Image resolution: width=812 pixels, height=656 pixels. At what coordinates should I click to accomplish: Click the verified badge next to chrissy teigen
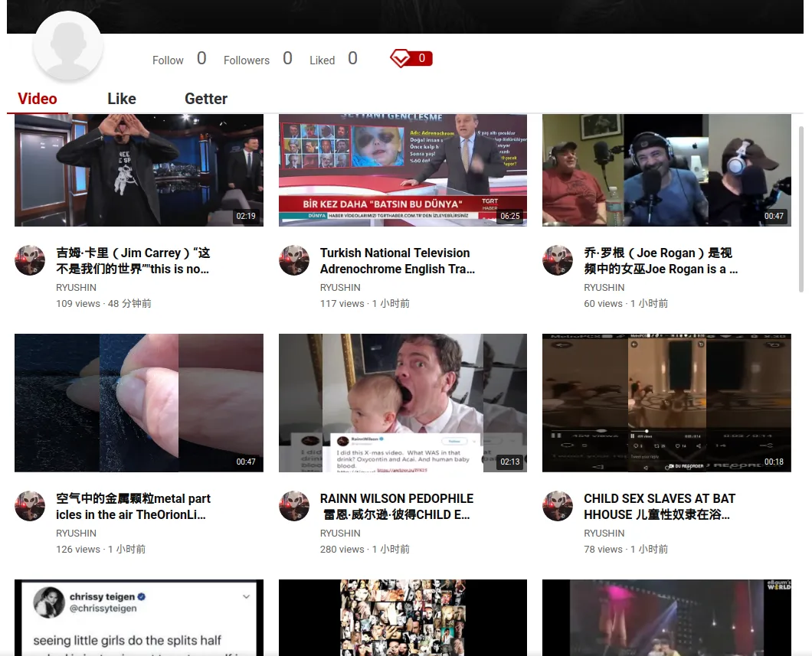tap(142, 596)
